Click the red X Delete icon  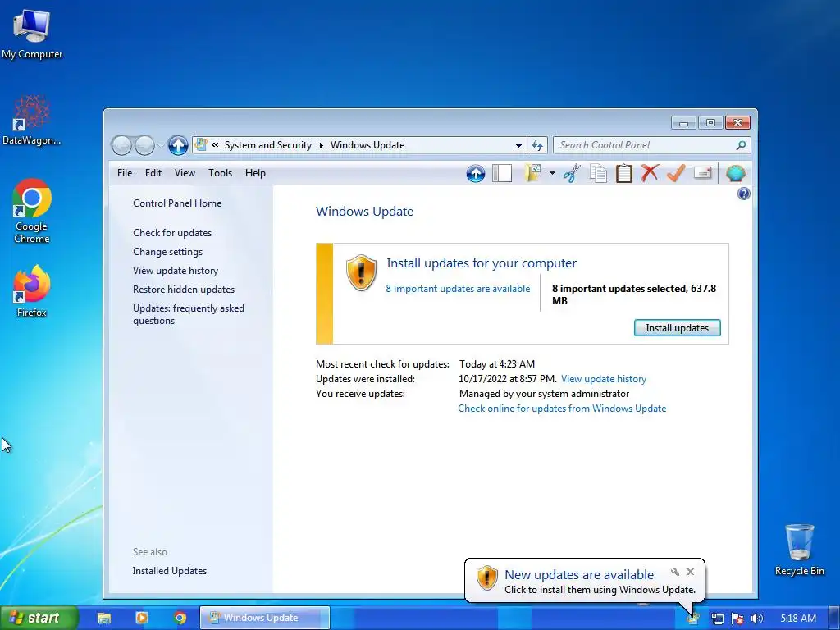coord(650,173)
